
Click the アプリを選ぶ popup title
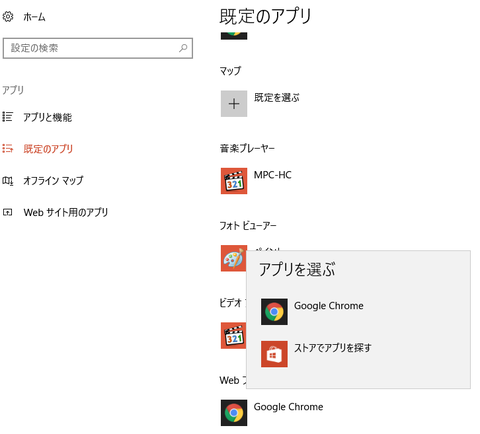(x=297, y=269)
